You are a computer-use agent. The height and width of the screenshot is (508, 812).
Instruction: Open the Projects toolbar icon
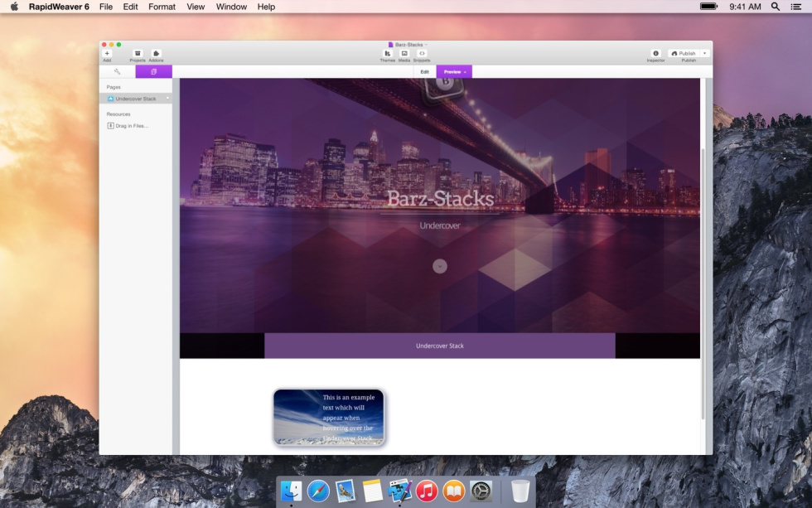click(x=138, y=53)
